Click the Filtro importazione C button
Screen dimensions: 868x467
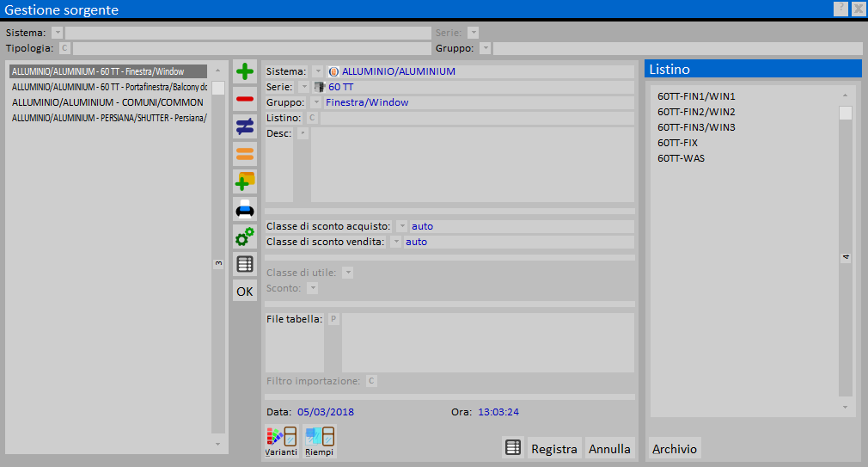pos(371,381)
